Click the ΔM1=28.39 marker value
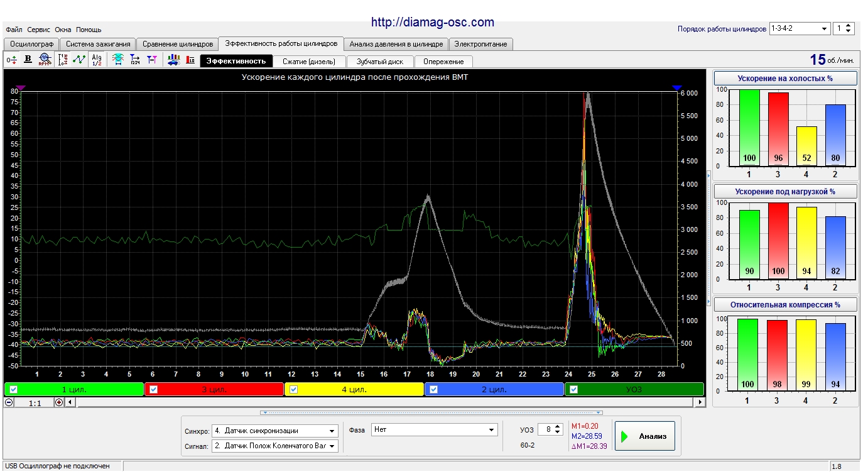868x474 pixels. click(589, 446)
